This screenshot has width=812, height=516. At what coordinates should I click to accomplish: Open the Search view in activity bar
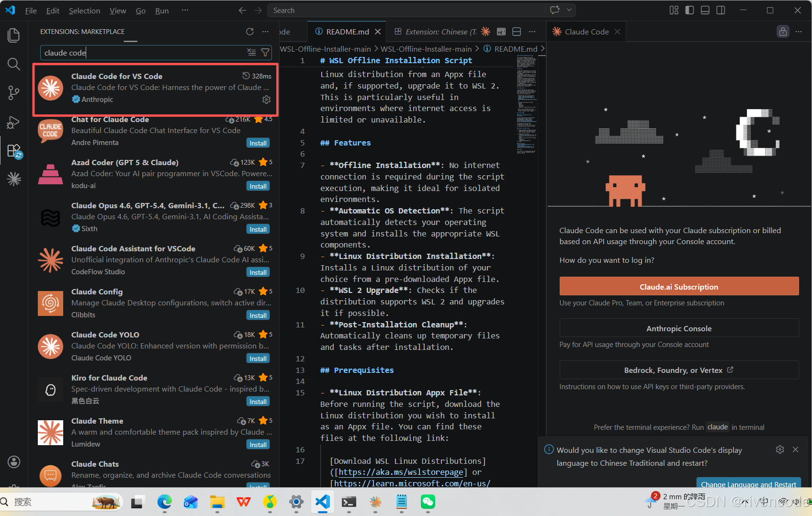pyautogui.click(x=14, y=64)
